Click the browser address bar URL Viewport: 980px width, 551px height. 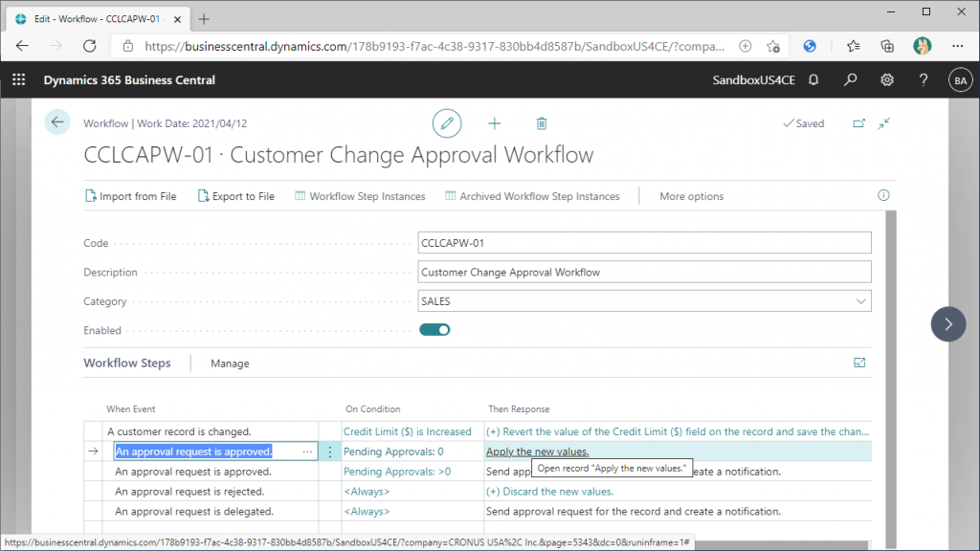(x=434, y=46)
